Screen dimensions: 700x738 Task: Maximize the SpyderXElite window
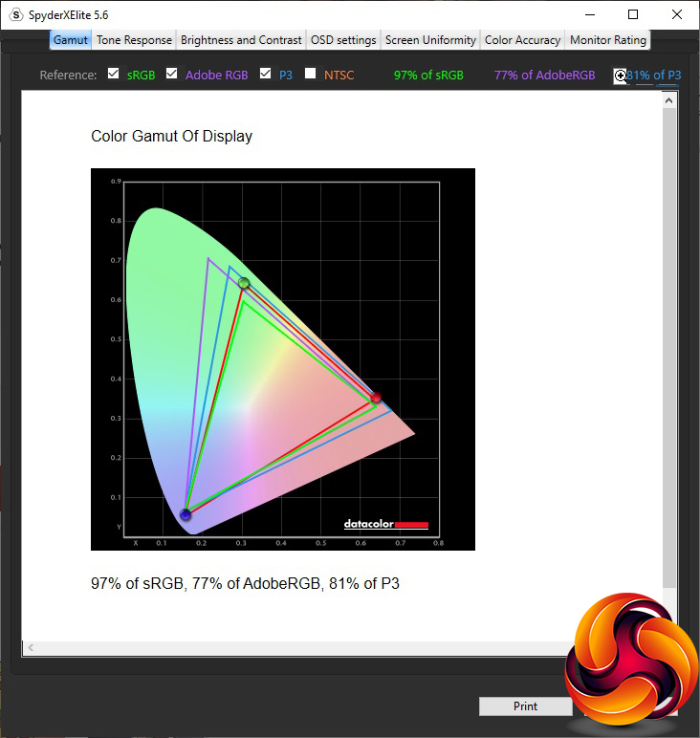point(633,14)
